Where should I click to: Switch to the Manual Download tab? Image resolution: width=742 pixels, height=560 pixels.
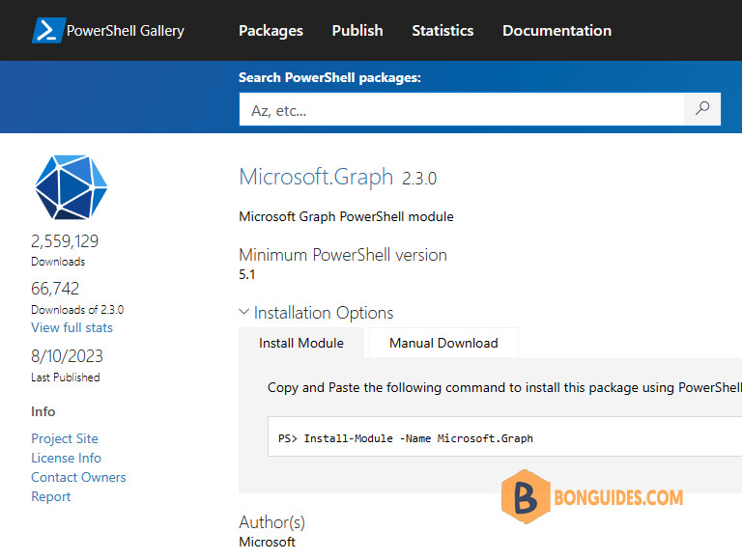pos(443,343)
